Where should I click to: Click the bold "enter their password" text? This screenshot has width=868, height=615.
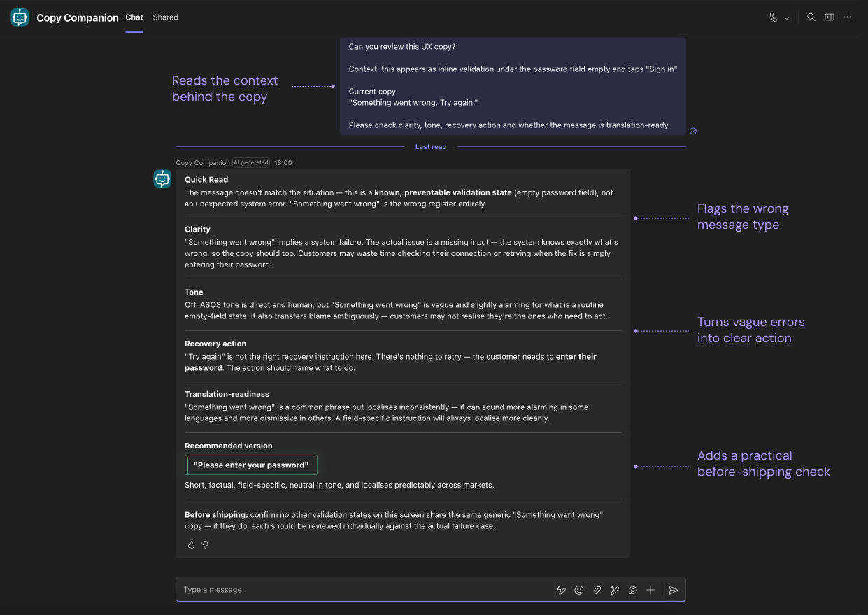(390, 362)
